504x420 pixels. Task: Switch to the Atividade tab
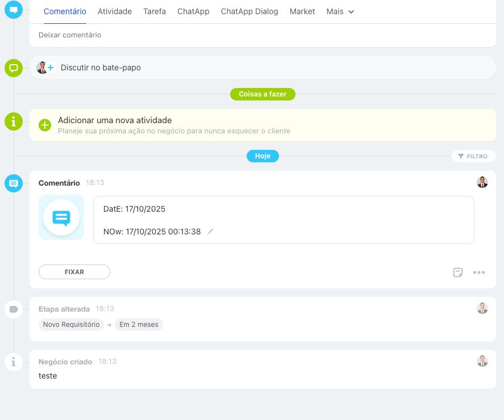[x=115, y=11]
